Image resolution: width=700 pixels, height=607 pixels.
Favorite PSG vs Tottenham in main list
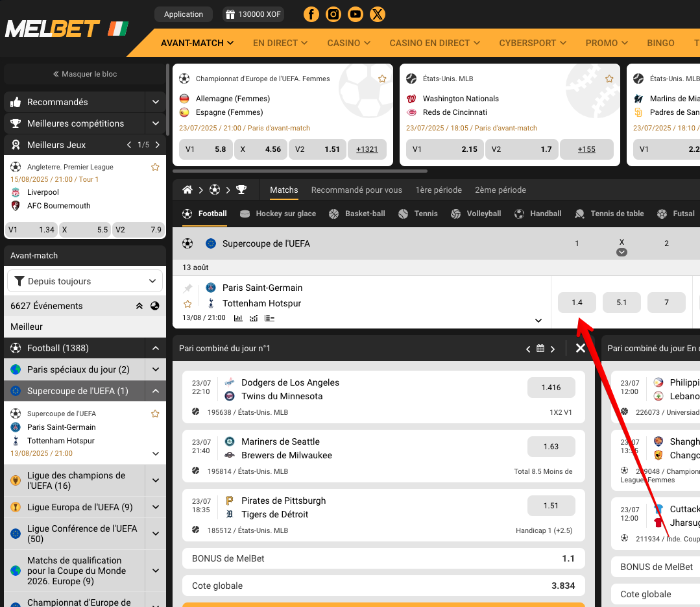[187, 304]
